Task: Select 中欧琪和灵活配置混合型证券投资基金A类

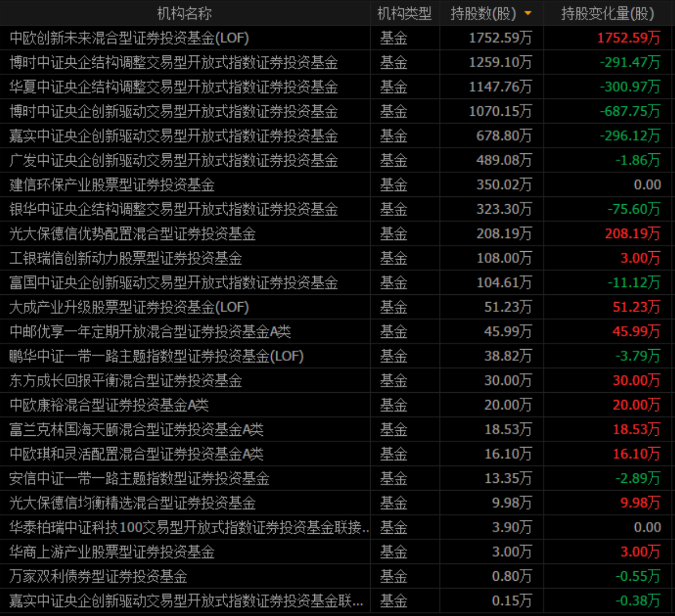Action: (x=136, y=454)
